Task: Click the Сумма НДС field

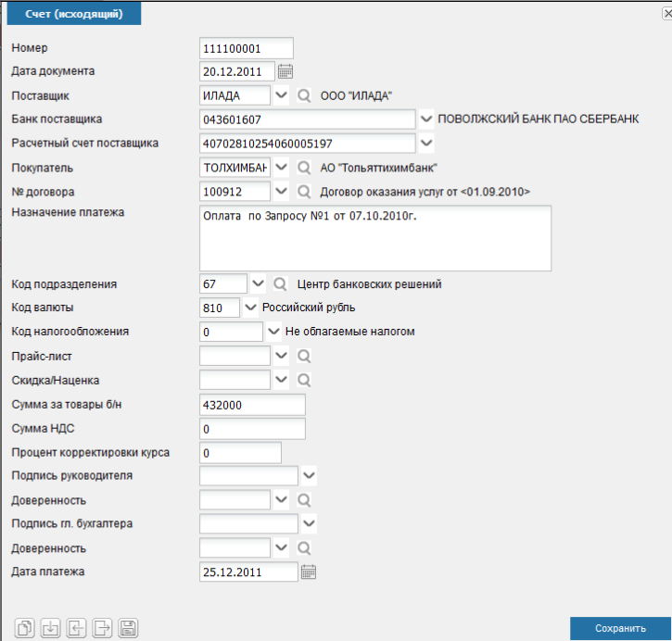Action: click(x=252, y=429)
